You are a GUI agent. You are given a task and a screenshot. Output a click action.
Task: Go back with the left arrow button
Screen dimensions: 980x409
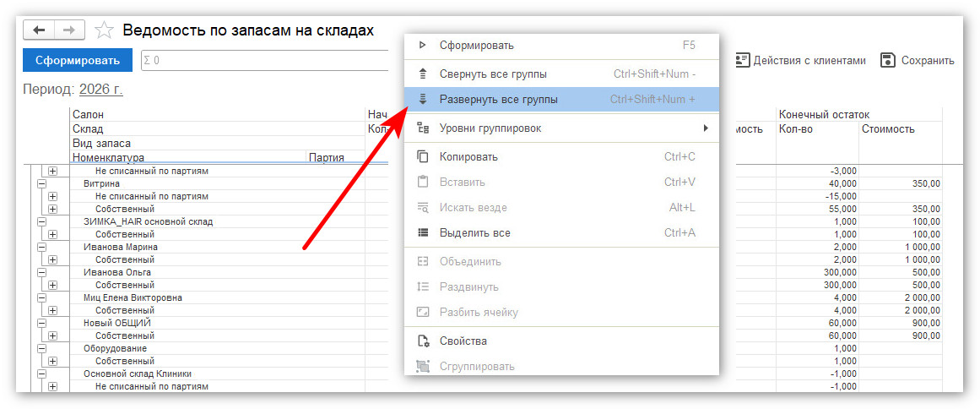tap(39, 30)
